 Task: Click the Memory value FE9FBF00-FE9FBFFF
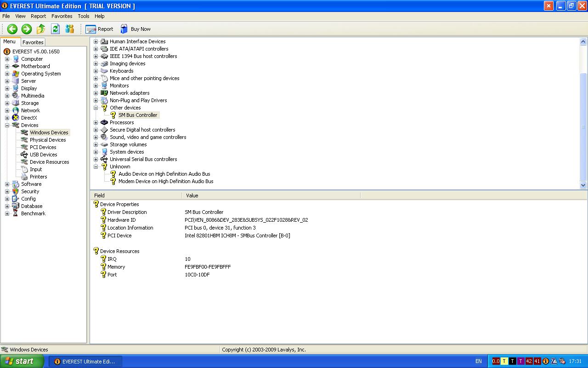coord(208,267)
